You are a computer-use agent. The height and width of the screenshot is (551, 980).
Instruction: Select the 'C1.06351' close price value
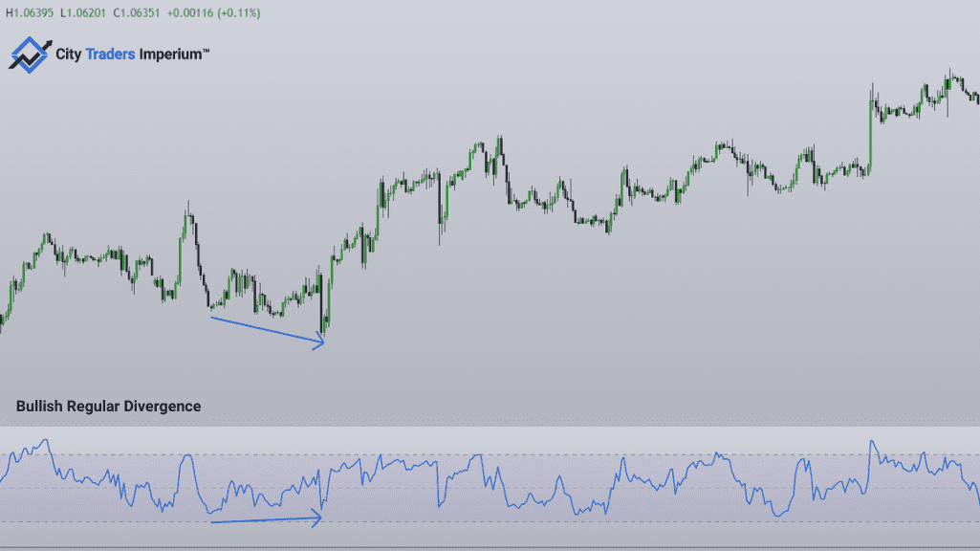click(x=137, y=12)
